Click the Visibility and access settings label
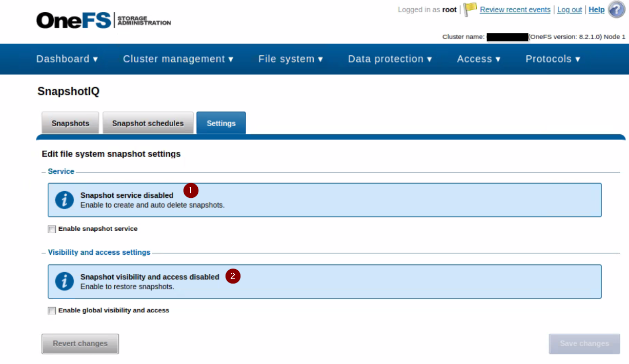The width and height of the screenshot is (629, 364). (99, 252)
